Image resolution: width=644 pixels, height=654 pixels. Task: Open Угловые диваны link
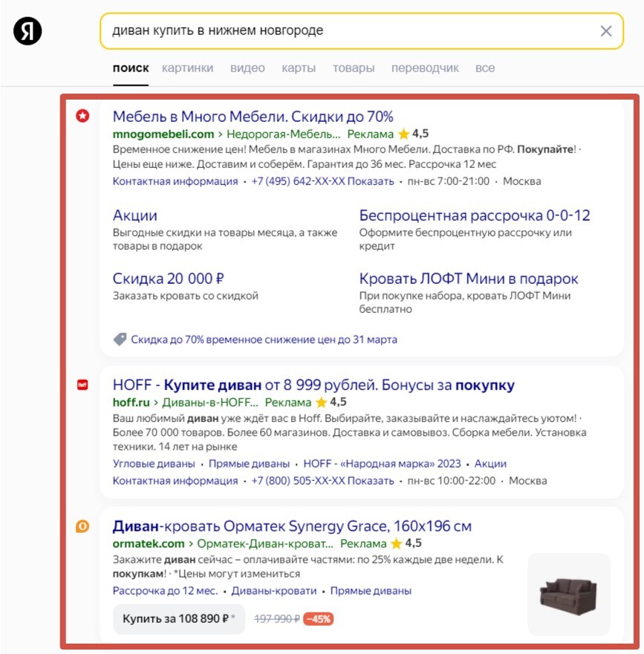(x=154, y=464)
